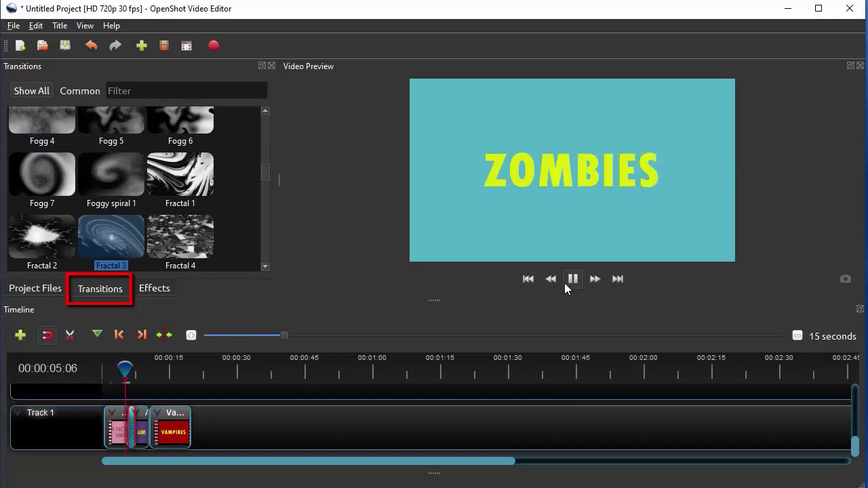
Task: Float the Video Preview panel
Action: coord(850,66)
